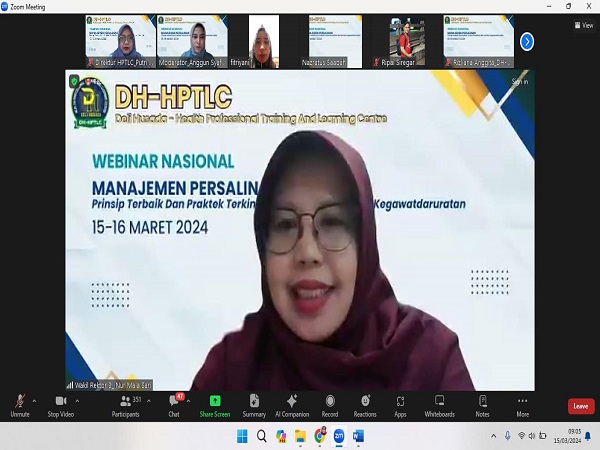Open Whiteboards
This screenshot has height=450, width=600.
coord(440,406)
